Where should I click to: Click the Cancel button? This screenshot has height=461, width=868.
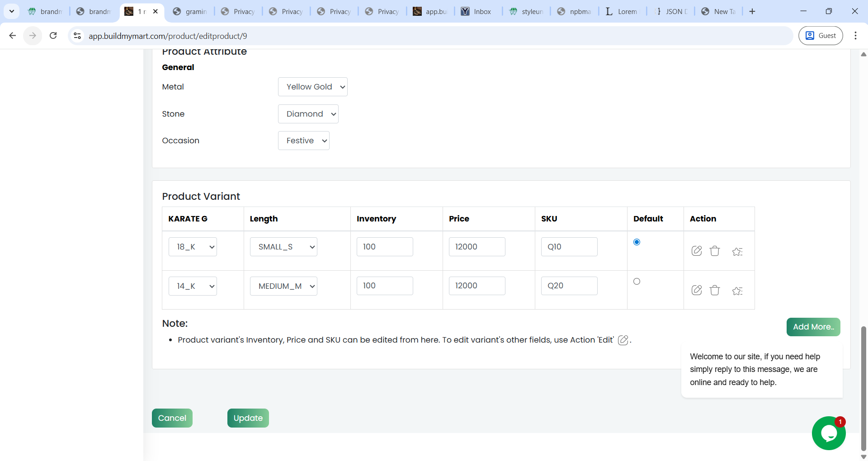172,418
